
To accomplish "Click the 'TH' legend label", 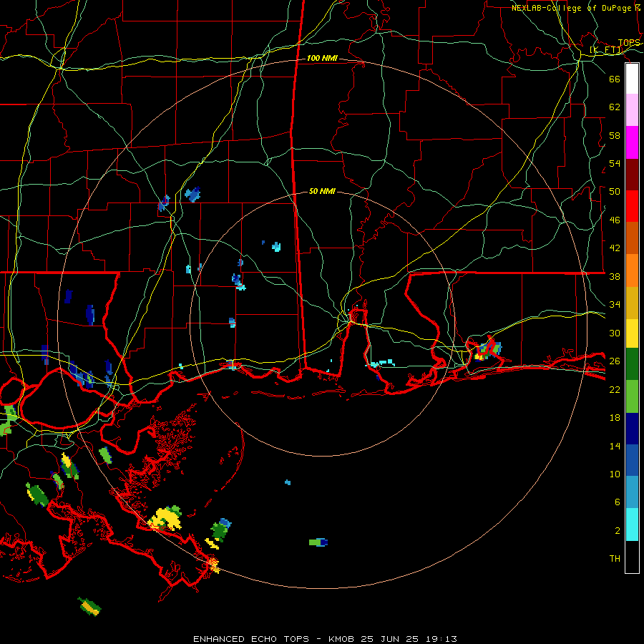I will point(615,559).
